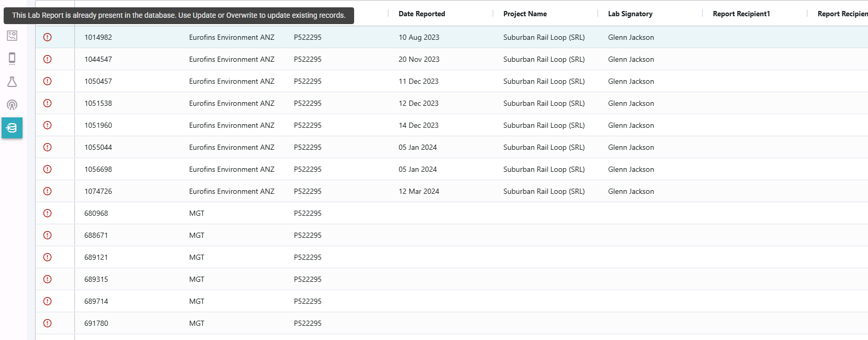Click the error icon for report 689315
Image resolution: width=868 pixels, height=340 pixels.
coord(47,279)
